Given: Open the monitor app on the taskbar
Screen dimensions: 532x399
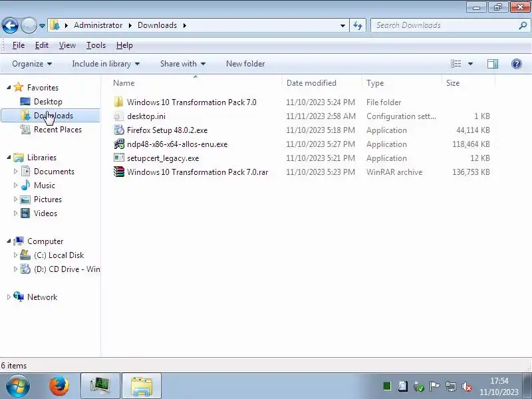Looking at the screenshot, I should click(100, 386).
